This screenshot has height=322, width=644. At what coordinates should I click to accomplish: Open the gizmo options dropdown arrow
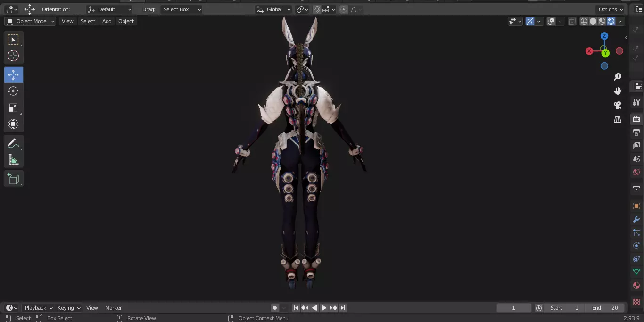[x=539, y=21]
